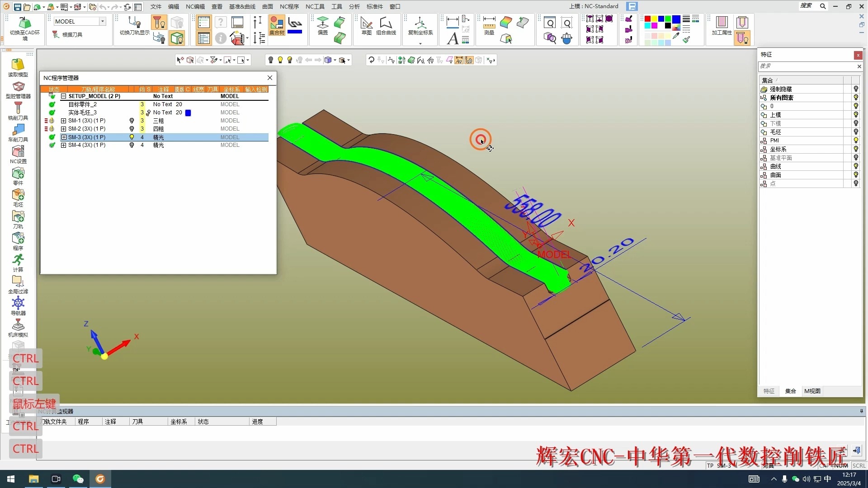868x488 pixels.
Task: Open the NC编辑 menu
Action: 195,6
